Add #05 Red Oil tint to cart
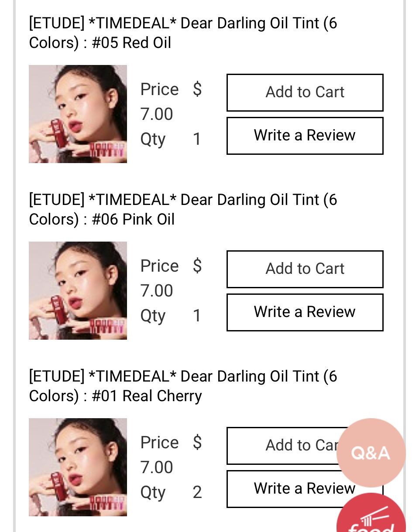Screen dimensions: 419x532 [x=305, y=92]
